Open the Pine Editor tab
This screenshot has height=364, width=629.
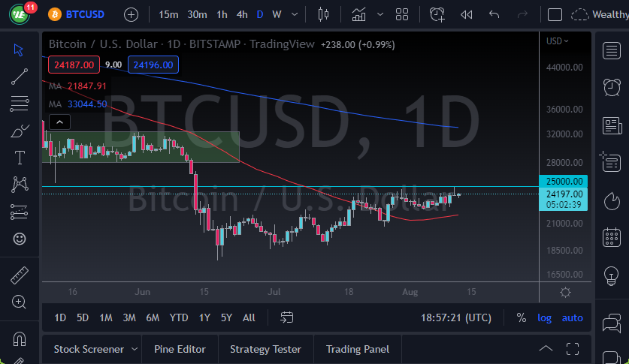[x=180, y=349]
